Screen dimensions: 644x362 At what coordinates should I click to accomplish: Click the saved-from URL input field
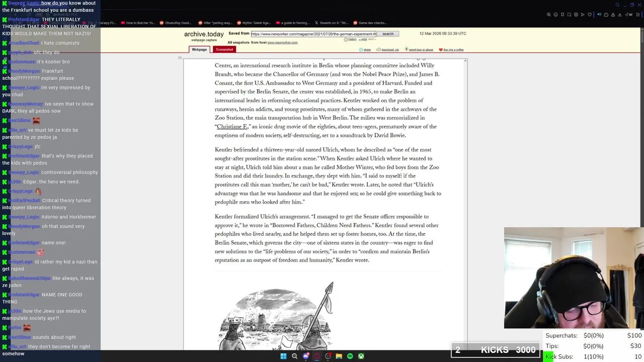(x=313, y=34)
